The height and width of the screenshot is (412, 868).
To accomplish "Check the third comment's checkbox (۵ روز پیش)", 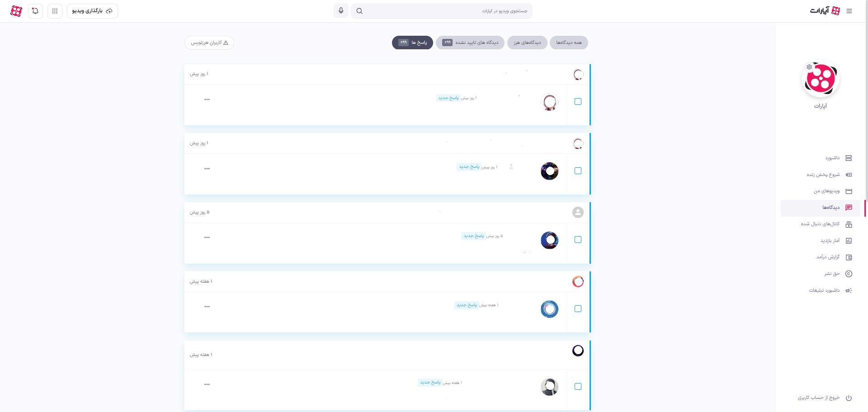I will pos(578,240).
